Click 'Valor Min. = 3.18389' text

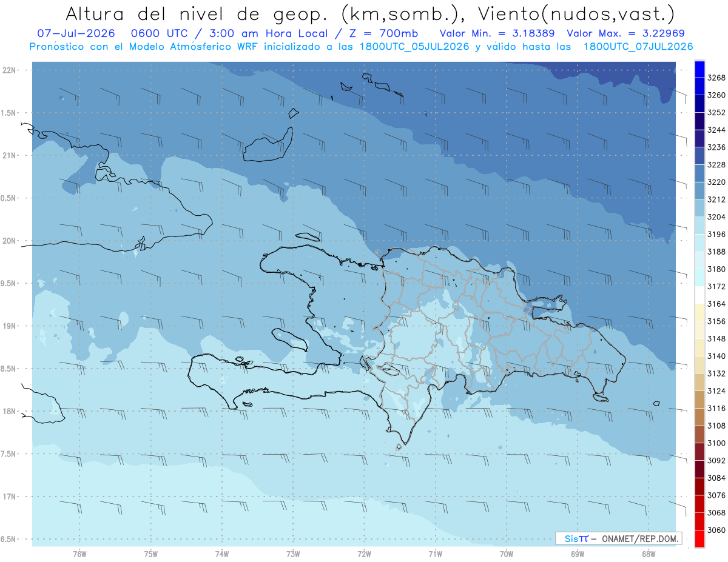(497, 34)
